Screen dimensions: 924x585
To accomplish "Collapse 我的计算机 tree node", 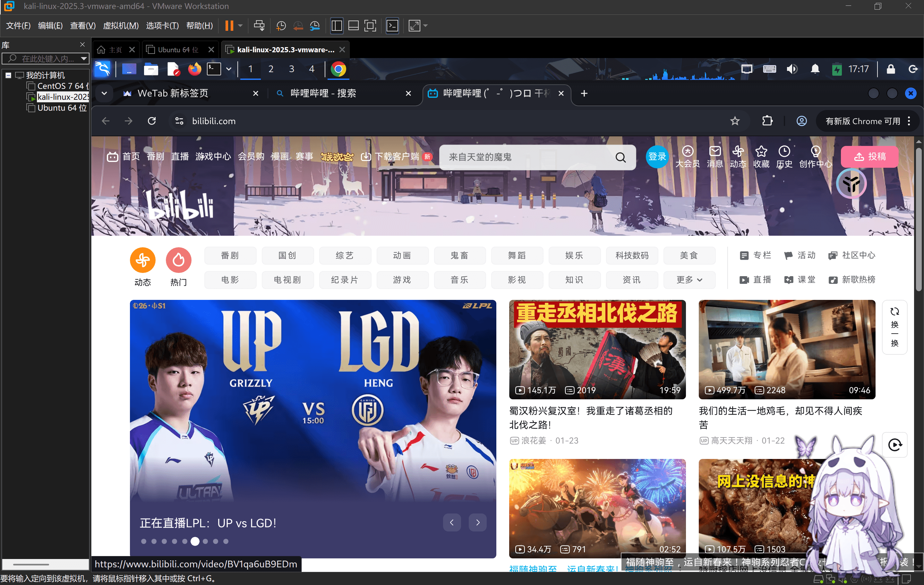I will pos(8,75).
